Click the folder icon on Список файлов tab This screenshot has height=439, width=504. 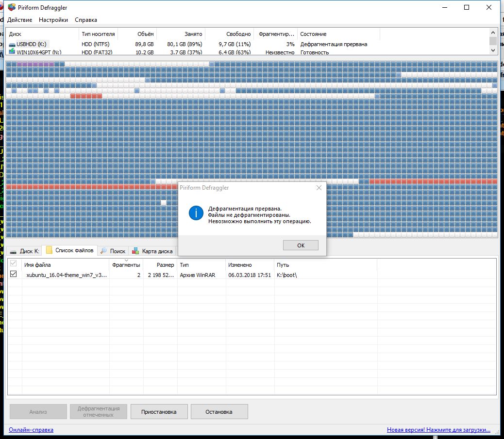[49, 250]
